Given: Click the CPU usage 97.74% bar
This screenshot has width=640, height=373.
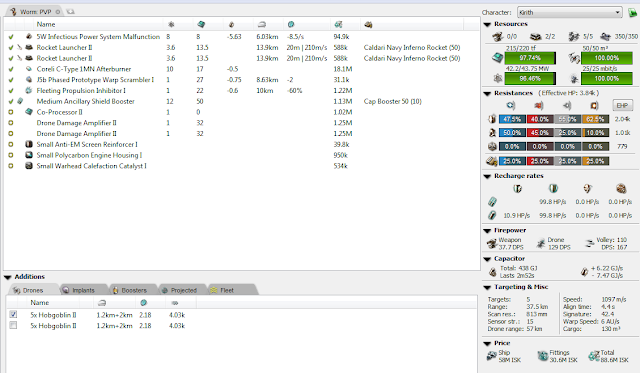Looking at the screenshot, I should 530,58.
